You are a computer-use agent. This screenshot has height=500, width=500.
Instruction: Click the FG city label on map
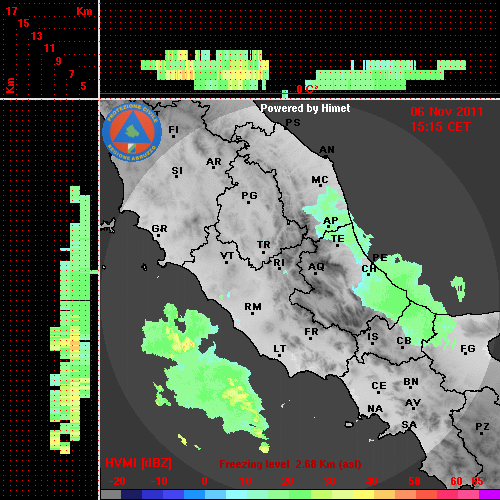coord(468,349)
